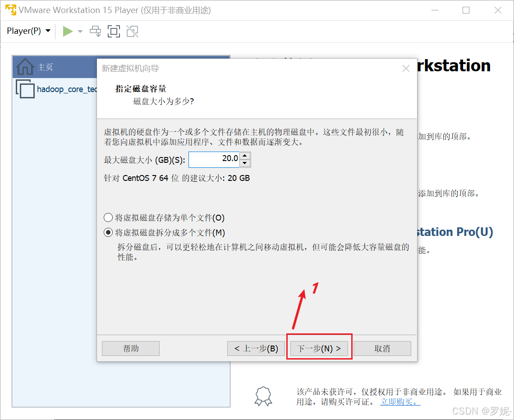This screenshot has height=420, width=514.
Task: Click the maximum disk size input field
Action: pos(214,160)
